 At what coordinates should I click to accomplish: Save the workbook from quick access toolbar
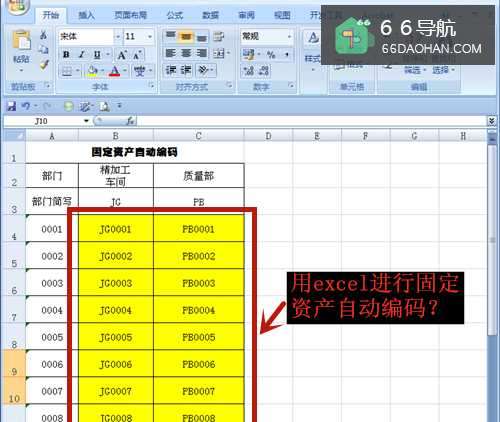pos(11,106)
